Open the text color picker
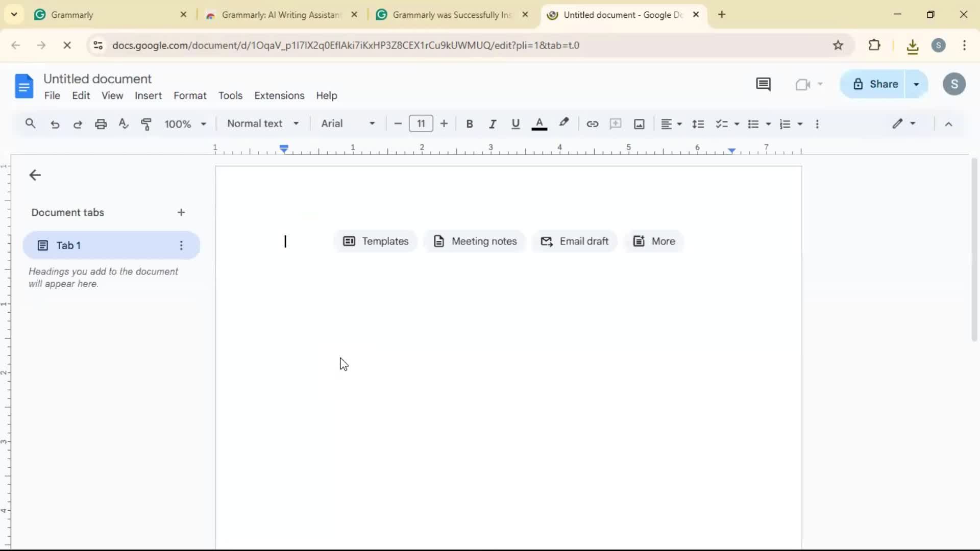The width and height of the screenshot is (980, 551). pos(539,123)
